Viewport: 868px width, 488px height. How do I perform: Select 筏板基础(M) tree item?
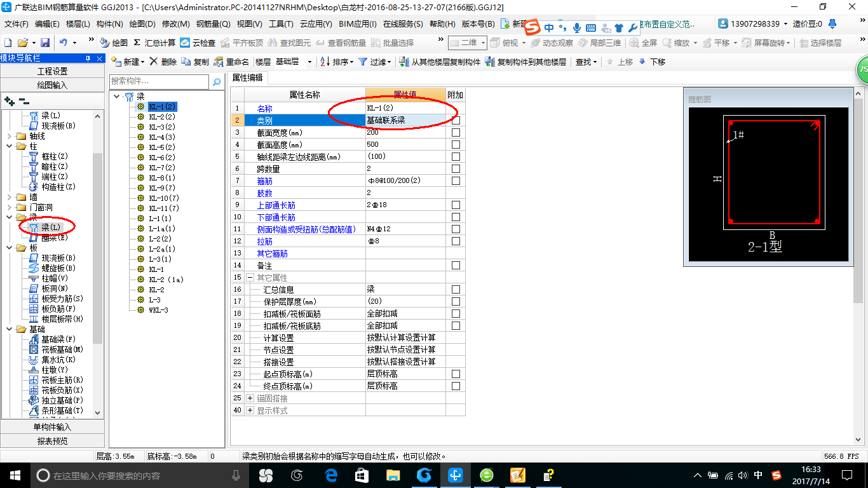62,349
